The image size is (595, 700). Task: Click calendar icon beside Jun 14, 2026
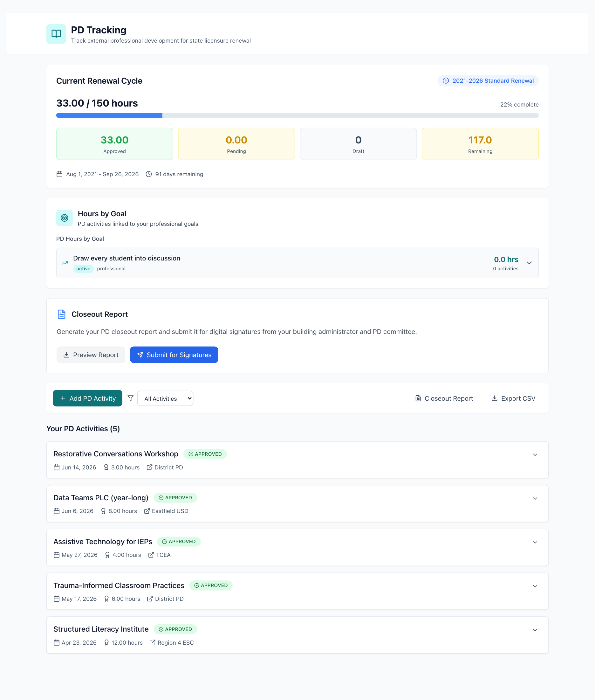coord(57,468)
